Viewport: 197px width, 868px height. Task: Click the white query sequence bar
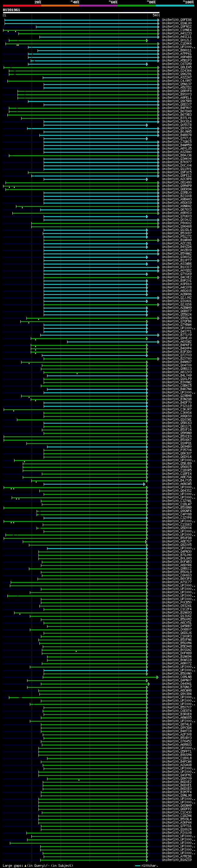[x=81, y=13]
